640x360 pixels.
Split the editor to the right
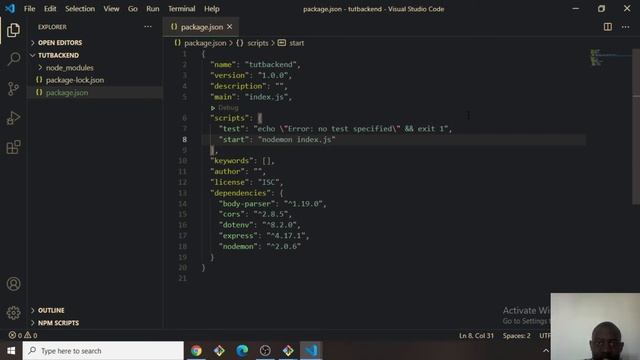coord(608,27)
